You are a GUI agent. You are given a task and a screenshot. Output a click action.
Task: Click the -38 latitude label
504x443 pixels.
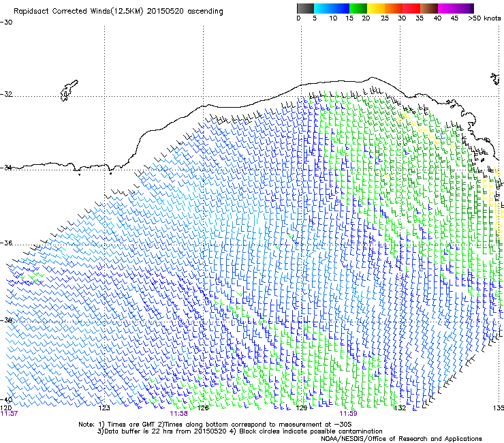tap(6, 320)
